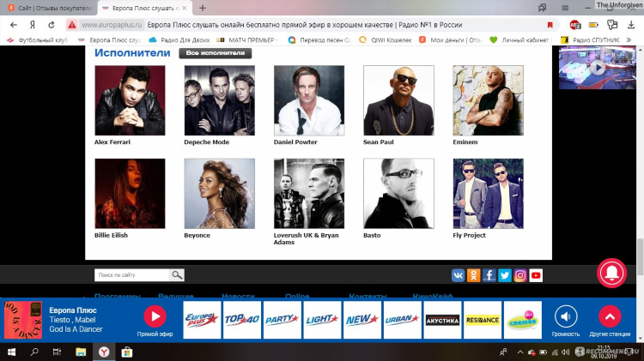Viewport: 644px width, 361px height.
Task: Open the Instagram social icon
Action: pos(520,275)
